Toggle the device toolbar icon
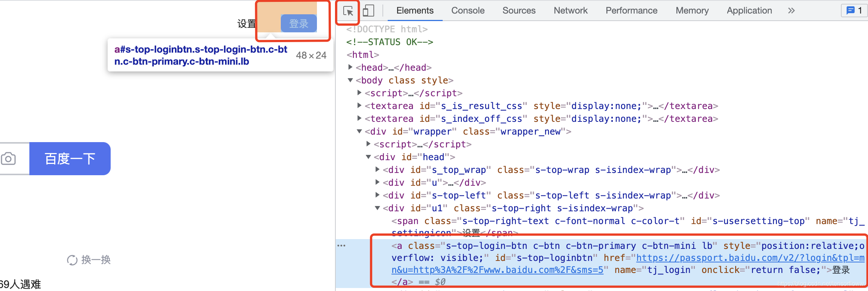This screenshot has width=868, height=291. pyautogui.click(x=369, y=11)
